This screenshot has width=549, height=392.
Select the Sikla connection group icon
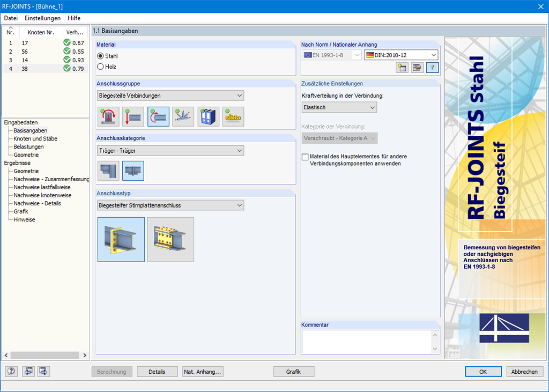[x=233, y=117]
